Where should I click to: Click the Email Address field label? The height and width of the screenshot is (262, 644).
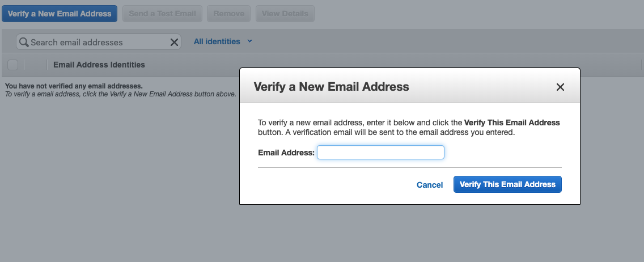point(286,153)
